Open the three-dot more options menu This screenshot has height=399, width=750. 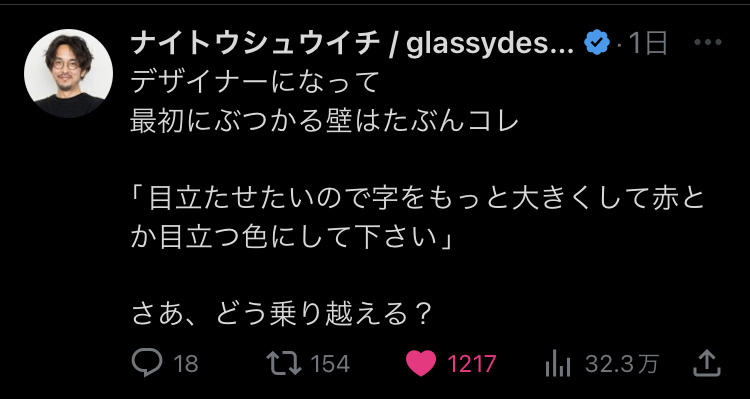tap(708, 43)
